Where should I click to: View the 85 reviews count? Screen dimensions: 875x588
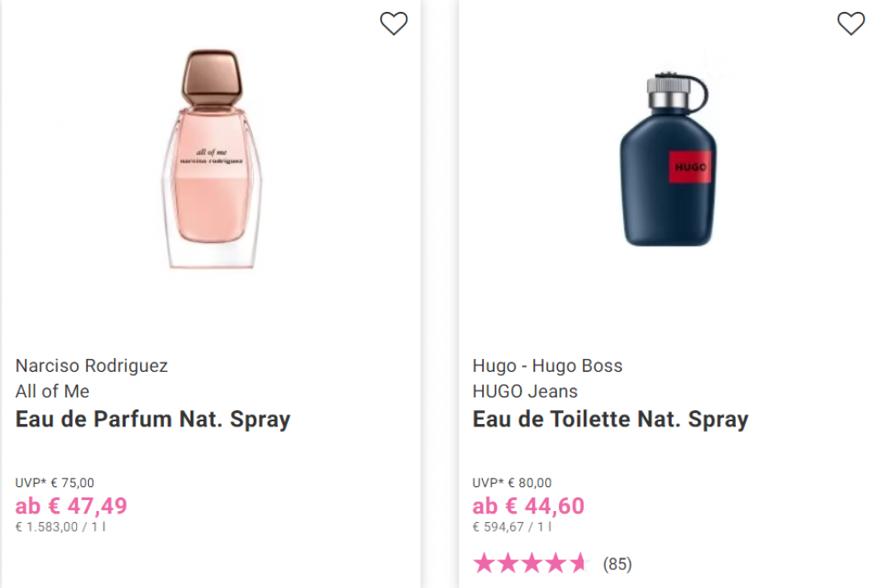617,564
